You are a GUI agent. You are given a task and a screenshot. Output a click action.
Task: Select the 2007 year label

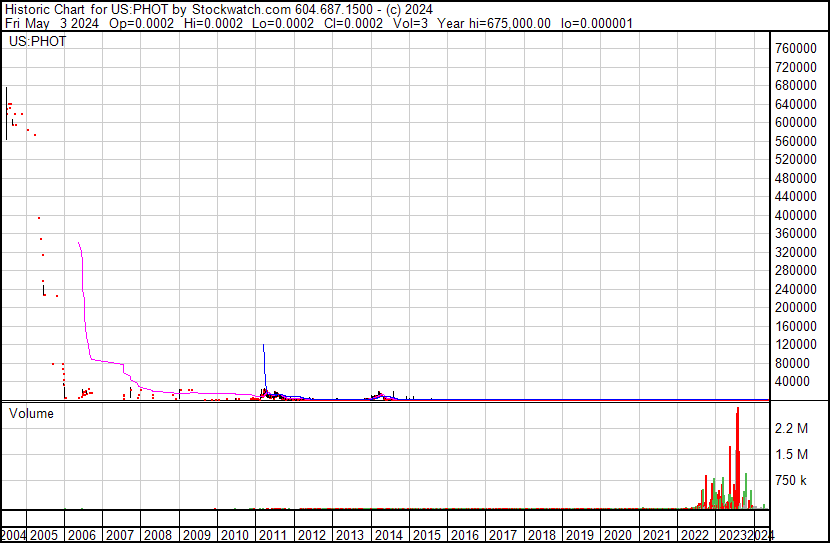(x=120, y=535)
